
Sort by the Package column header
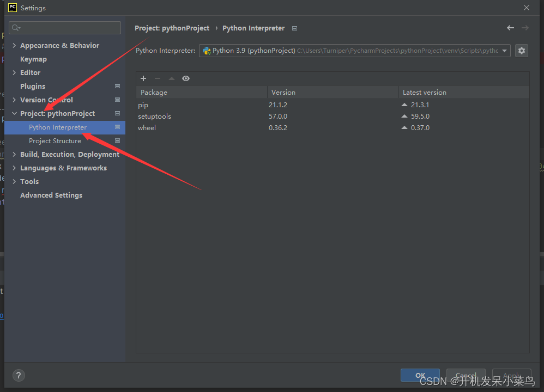point(202,92)
